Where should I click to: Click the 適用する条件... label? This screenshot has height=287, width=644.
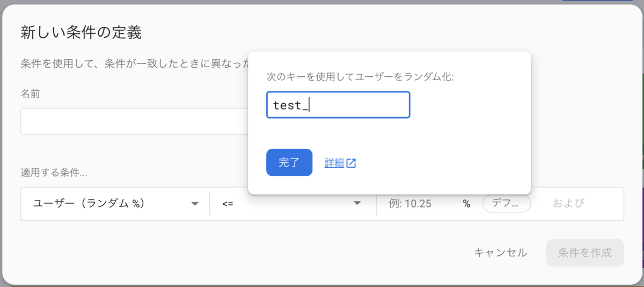(54, 174)
